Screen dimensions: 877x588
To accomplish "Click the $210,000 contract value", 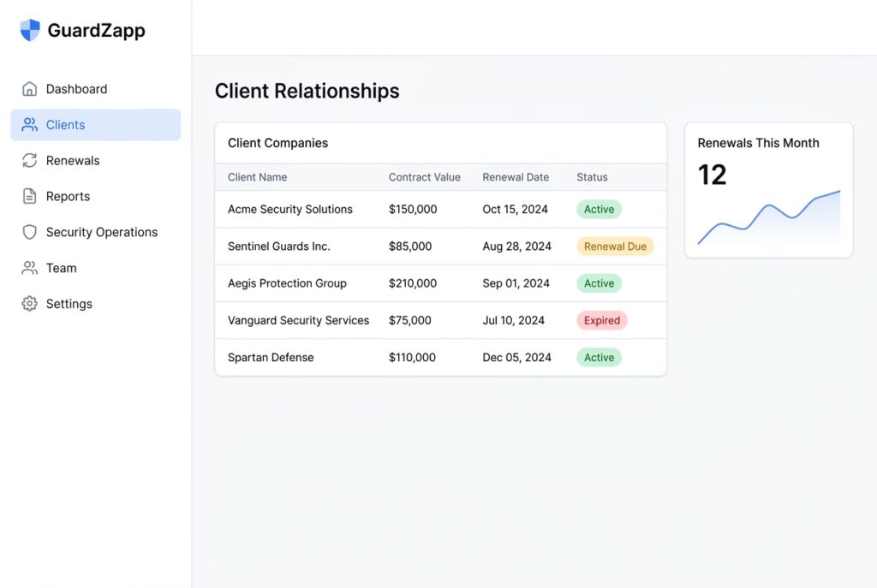I will click(x=413, y=283).
